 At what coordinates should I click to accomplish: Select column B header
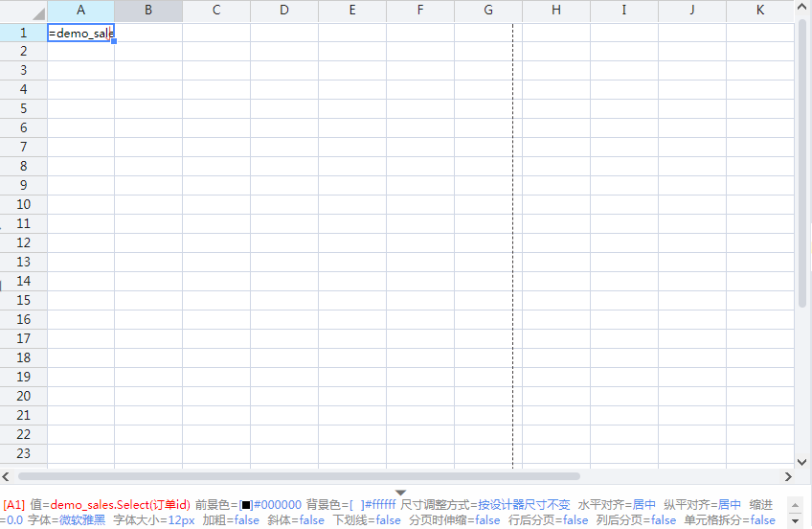148,11
